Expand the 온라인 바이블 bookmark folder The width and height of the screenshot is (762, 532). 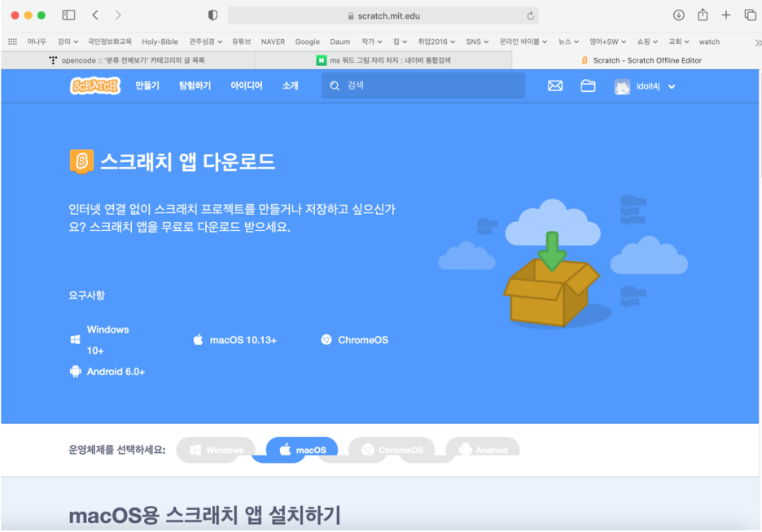pos(523,41)
